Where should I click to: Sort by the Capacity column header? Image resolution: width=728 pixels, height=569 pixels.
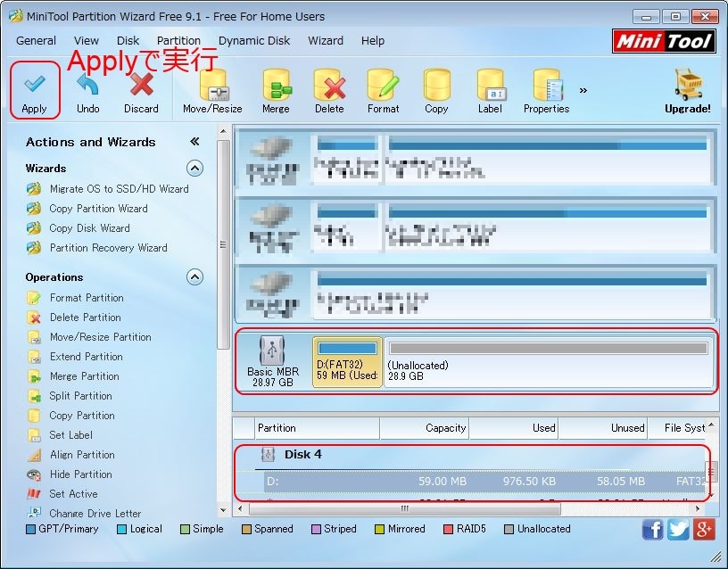click(x=425, y=428)
